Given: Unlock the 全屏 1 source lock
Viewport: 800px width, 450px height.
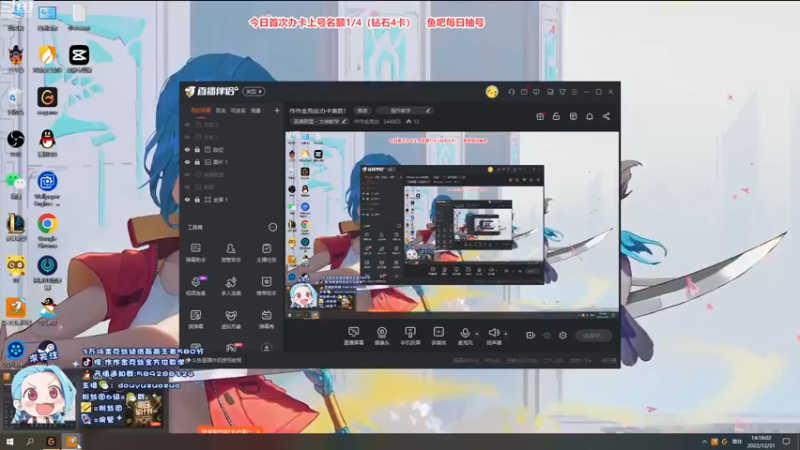Looking at the screenshot, I should click(x=197, y=199).
